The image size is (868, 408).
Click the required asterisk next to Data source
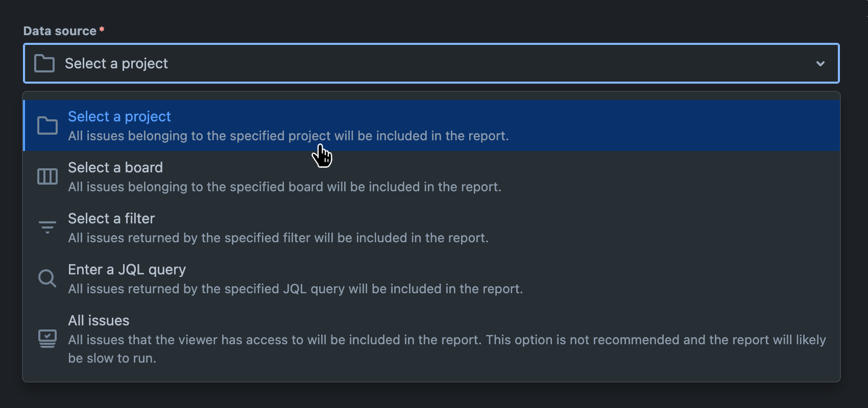click(x=102, y=29)
